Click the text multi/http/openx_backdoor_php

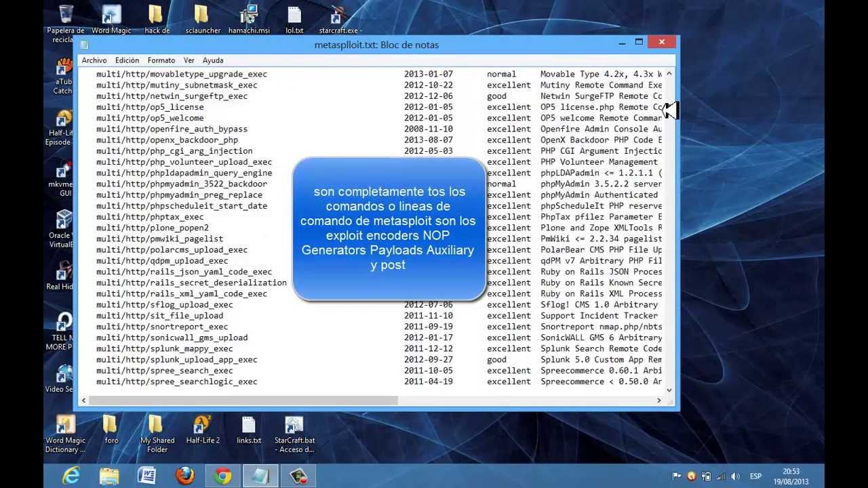click(x=167, y=140)
